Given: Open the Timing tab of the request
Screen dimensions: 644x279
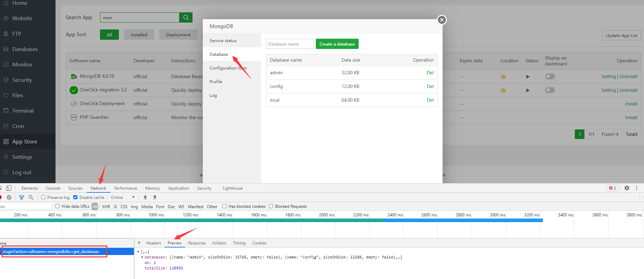Looking at the screenshot, I should coord(239,243).
